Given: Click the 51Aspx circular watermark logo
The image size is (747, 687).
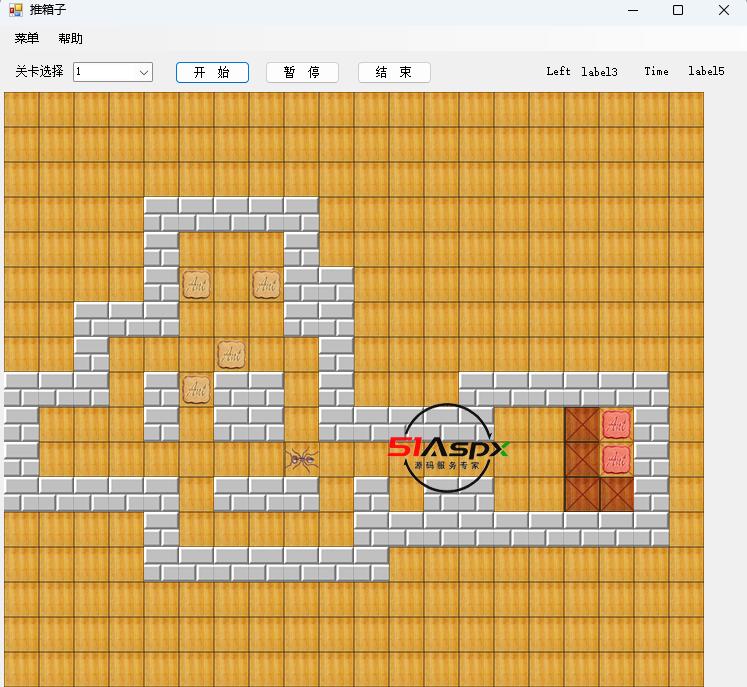Looking at the screenshot, I should pyautogui.click(x=448, y=449).
